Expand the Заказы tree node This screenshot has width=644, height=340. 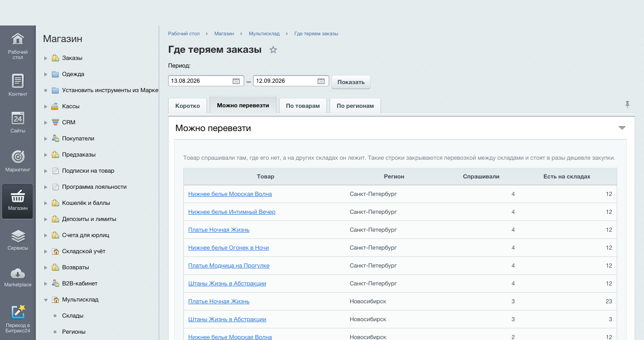(46, 58)
